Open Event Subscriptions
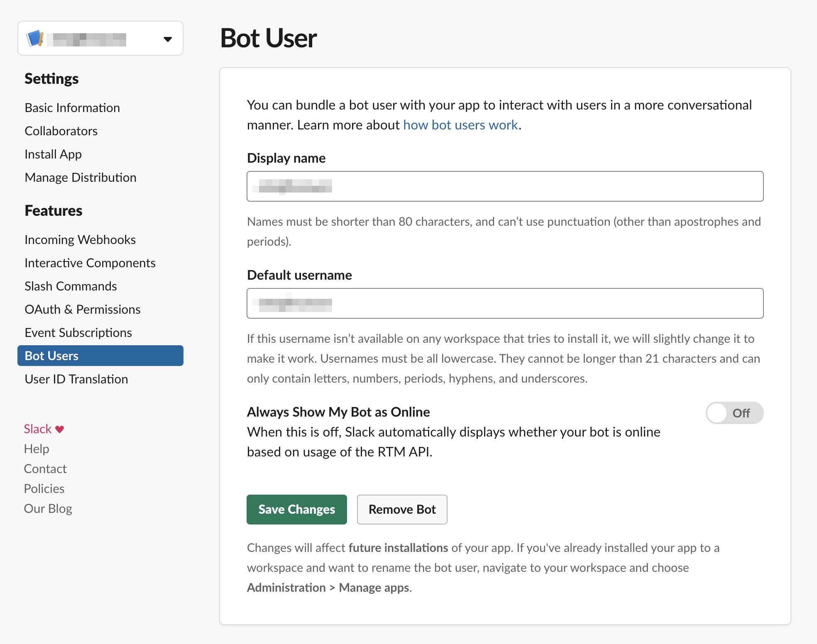This screenshot has height=644, width=817. point(78,332)
